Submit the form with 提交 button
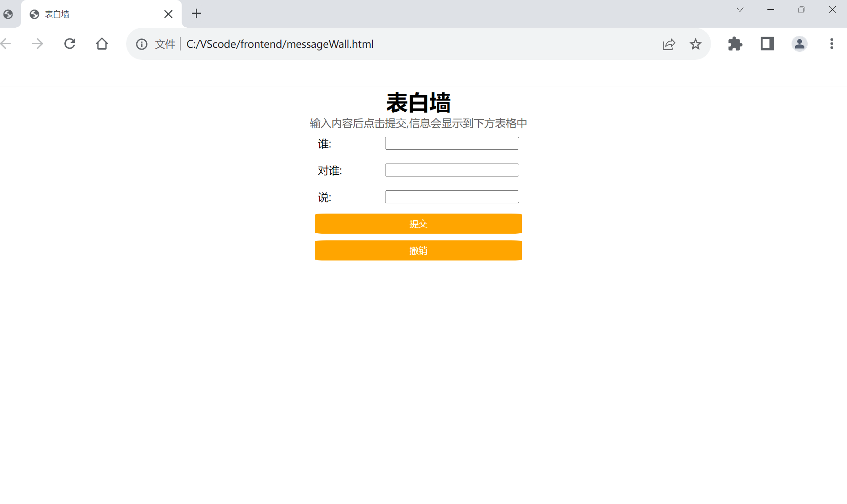The height and width of the screenshot is (504, 847). [419, 224]
